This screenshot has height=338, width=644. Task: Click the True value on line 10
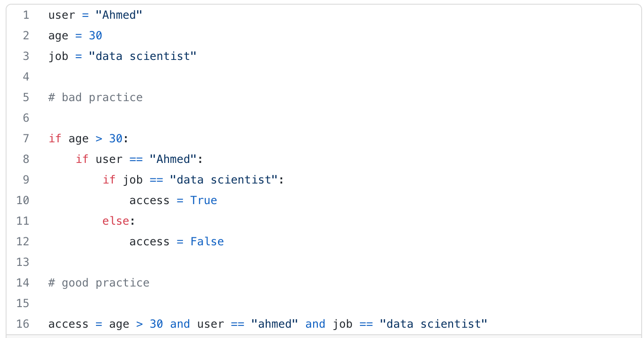pos(204,200)
